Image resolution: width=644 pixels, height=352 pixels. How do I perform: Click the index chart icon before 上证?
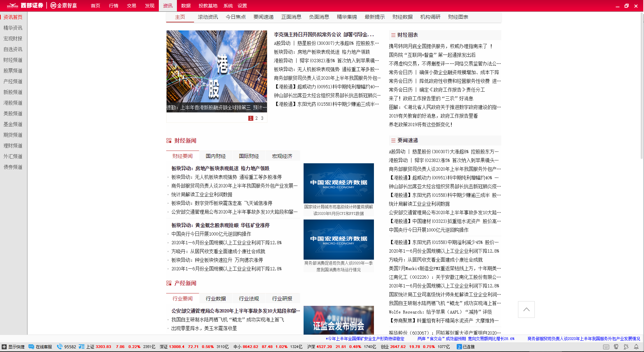pos(81,346)
